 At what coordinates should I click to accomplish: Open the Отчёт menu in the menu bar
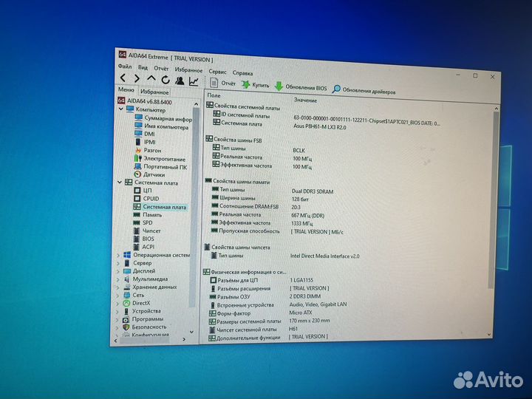coord(161,68)
